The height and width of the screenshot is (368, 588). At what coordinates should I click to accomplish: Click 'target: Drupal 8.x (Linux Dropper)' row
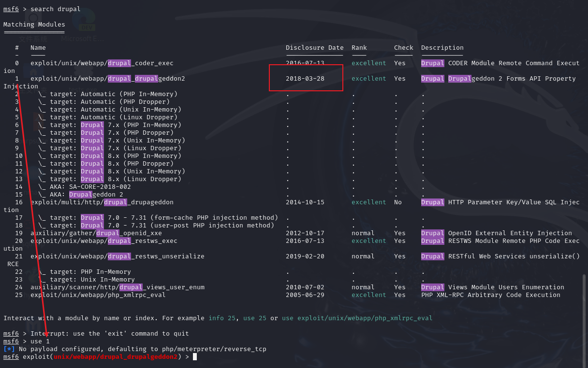tap(110, 179)
